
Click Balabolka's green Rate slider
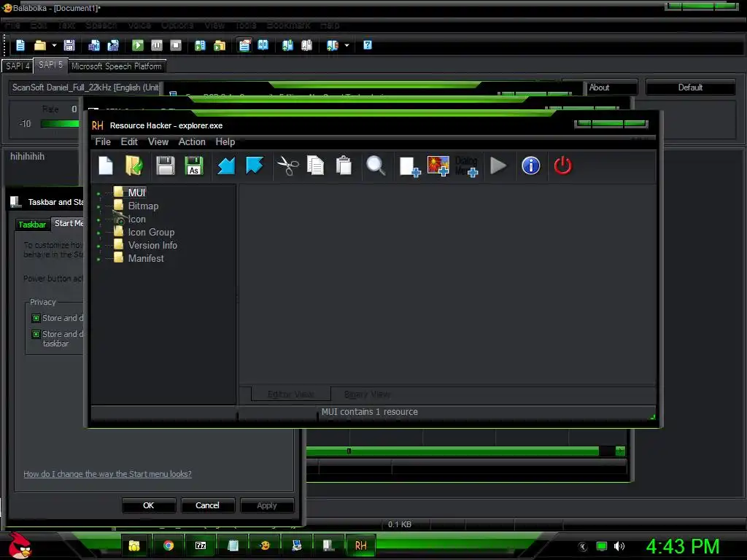[x=60, y=124]
